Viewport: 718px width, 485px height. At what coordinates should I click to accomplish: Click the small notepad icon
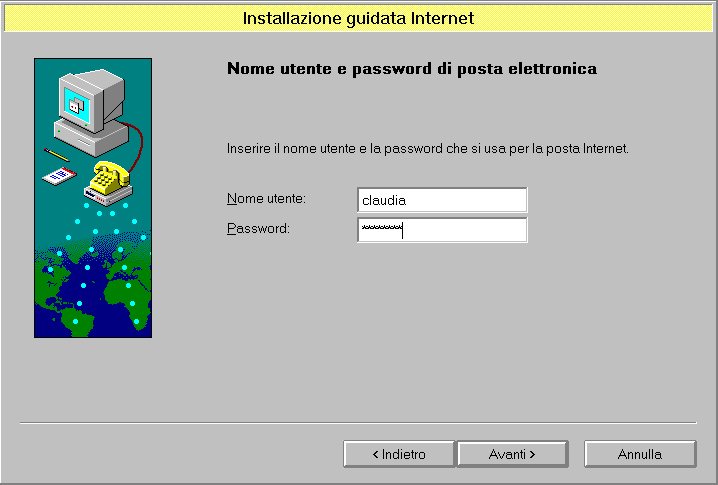(x=58, y=177)
